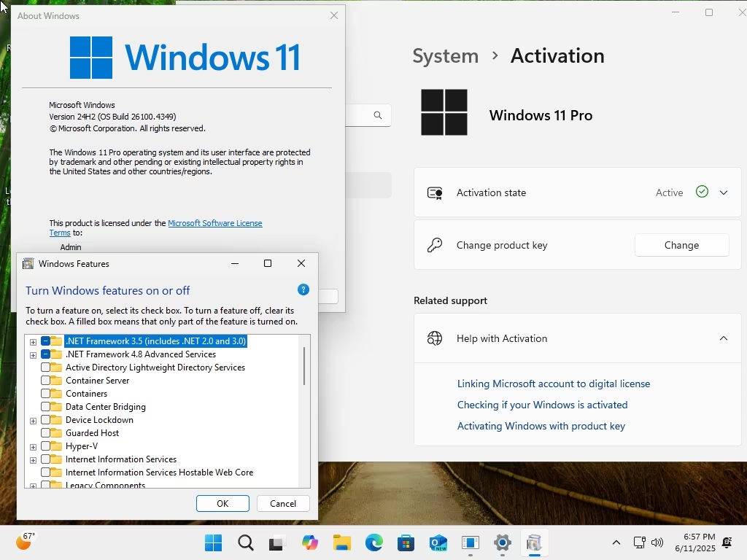Collapse the Help with Activation section
This screenshot has width=747, height=560.
(723, 338)
